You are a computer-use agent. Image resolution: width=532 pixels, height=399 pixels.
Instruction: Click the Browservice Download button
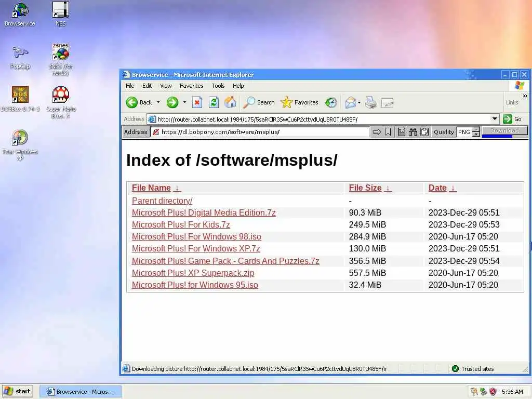504,130
